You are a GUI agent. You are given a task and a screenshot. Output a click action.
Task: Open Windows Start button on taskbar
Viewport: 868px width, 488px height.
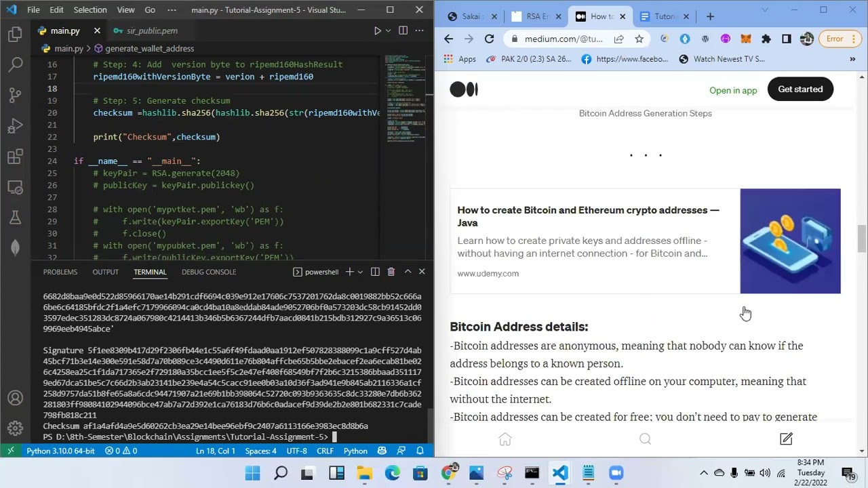[252, 473]
